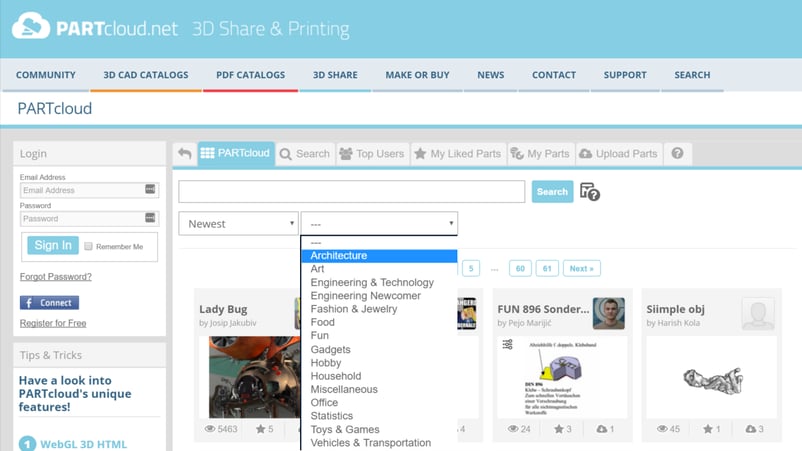Click the search help icon beside Search button
Screen dimensions: 802x451
[590, 192]
